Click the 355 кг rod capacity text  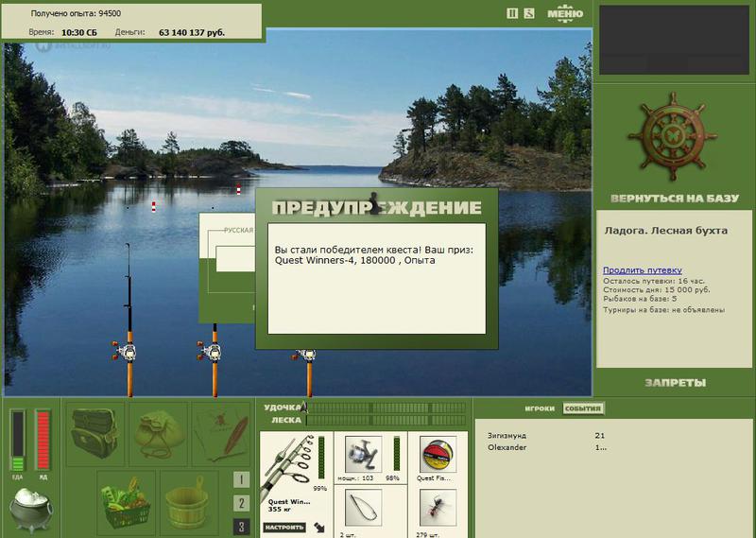(278, 510)
